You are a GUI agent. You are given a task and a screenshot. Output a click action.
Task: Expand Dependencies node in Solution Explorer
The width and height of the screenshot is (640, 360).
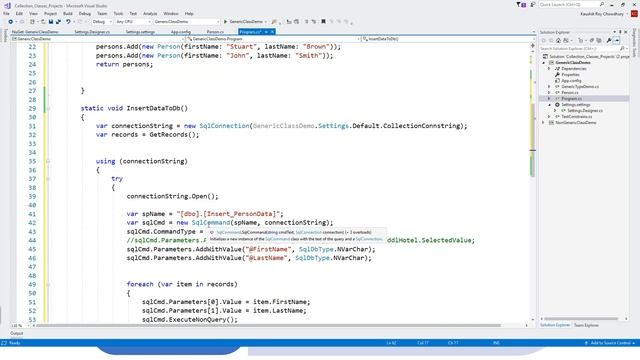point(549,69)
